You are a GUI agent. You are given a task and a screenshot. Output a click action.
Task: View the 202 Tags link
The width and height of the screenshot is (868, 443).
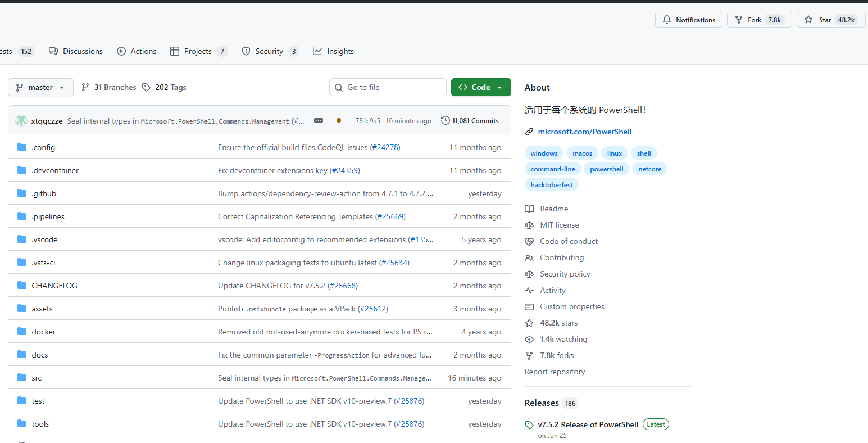pos(164,87)
